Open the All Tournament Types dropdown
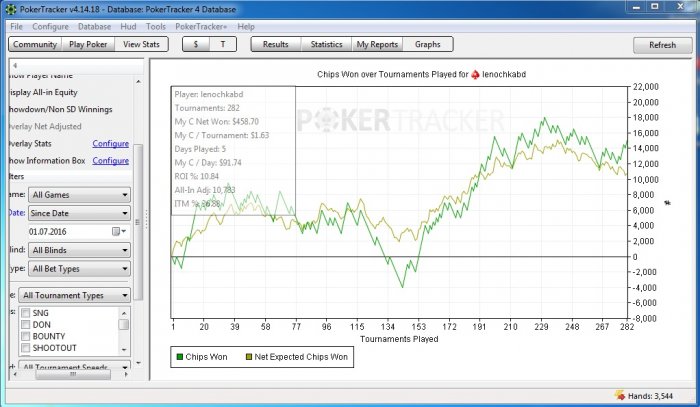This screenshot has width=700, height=407. coord(75,295)
